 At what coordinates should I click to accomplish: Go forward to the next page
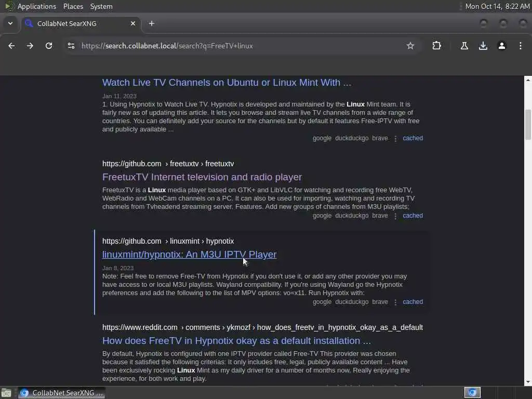tap(30, 46)
